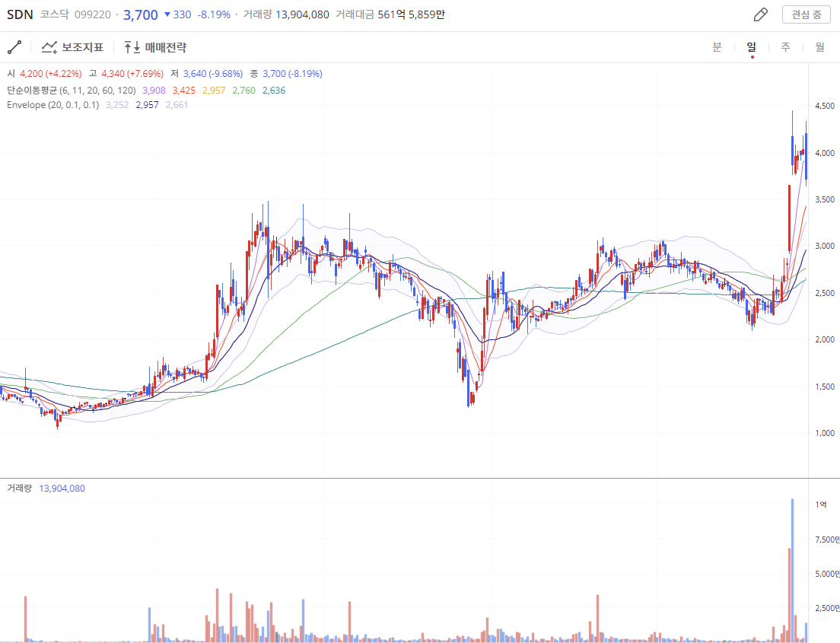Select the line drawing tool icon
Viewport: 840px width, 643px height.
click(14, 47)
